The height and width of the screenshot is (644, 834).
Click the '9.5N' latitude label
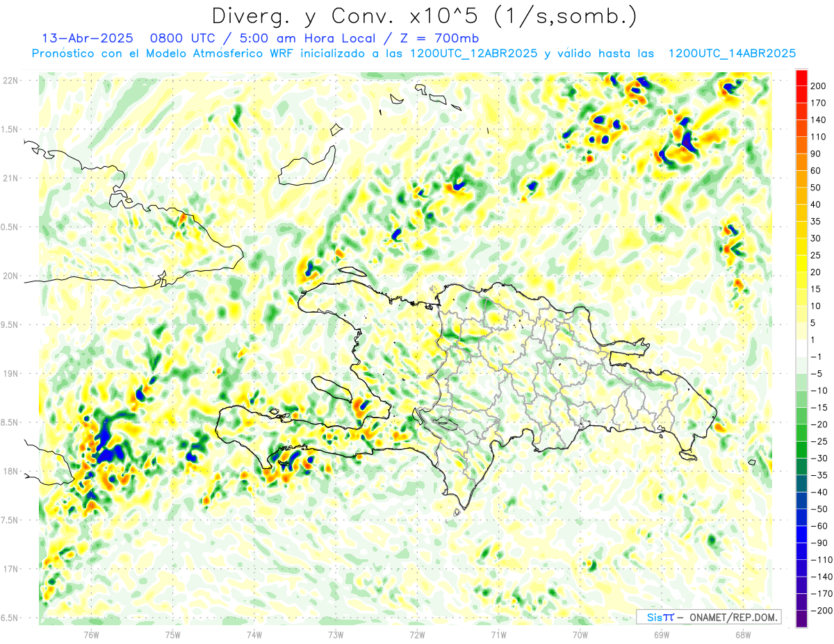tap(10, 324)
